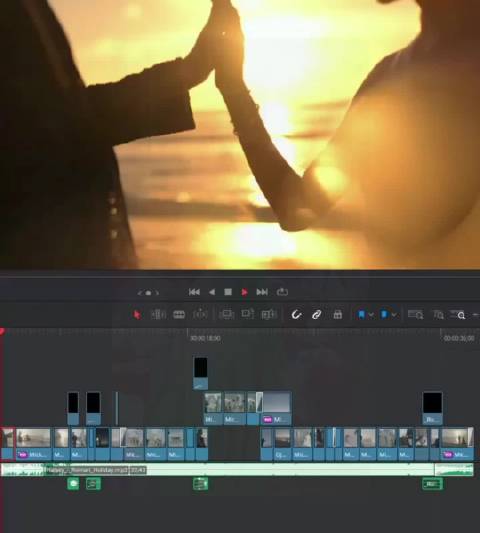The width and height of the screenshot is (480, 533).
Task: Select the pink-badged sky clip on track two
Action: point(276,408)
